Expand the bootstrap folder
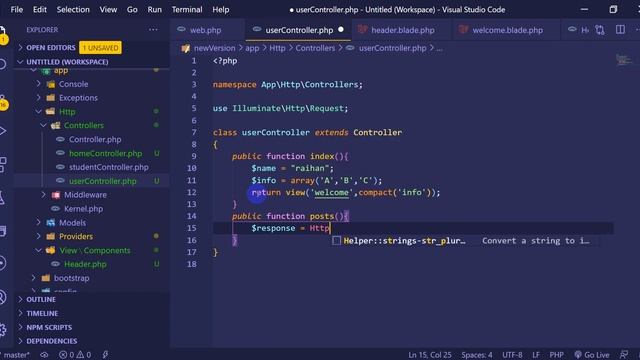 click(71, 278)
